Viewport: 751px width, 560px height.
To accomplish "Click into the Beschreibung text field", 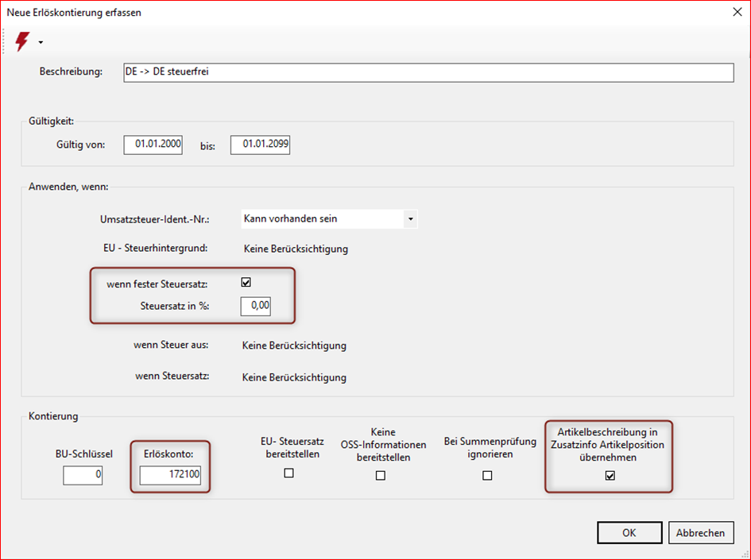I will (x=428, y=72).
